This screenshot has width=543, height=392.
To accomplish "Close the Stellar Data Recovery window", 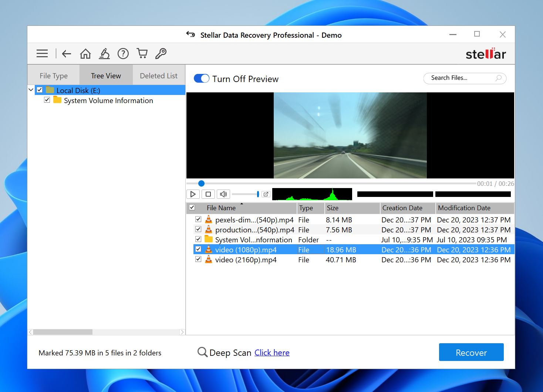I will pyautogui.click(x=502, y=34).
